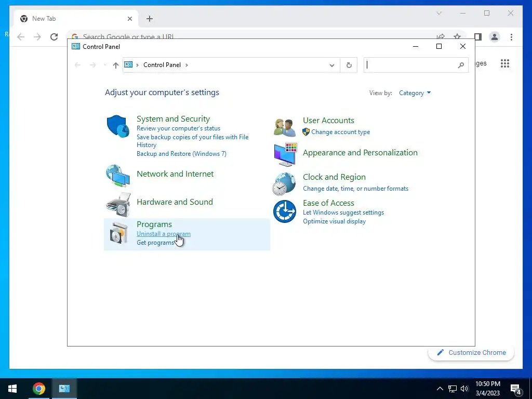Click the Control Panel forward arrow
532x399 pixels.
(92, 65)
